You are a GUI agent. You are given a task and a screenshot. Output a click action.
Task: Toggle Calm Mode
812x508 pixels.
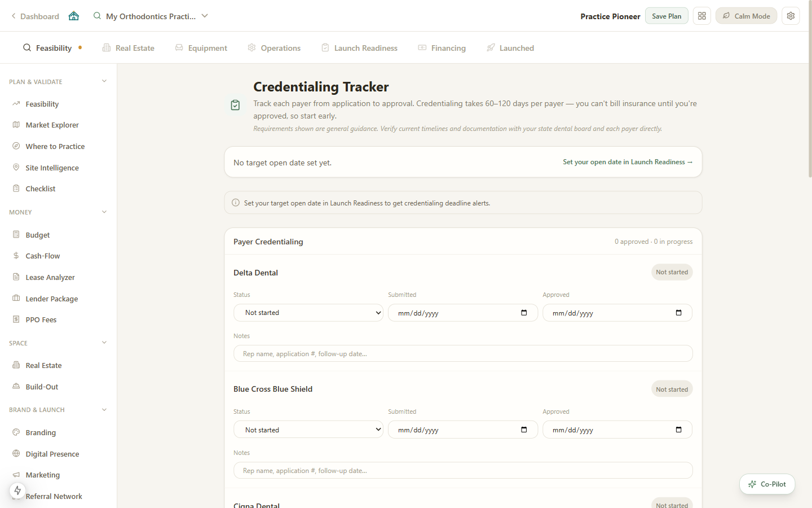tap(746, 16)
